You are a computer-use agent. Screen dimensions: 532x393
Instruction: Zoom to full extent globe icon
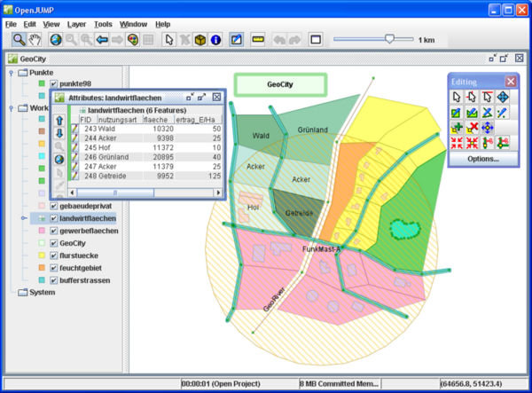point(56,40)
